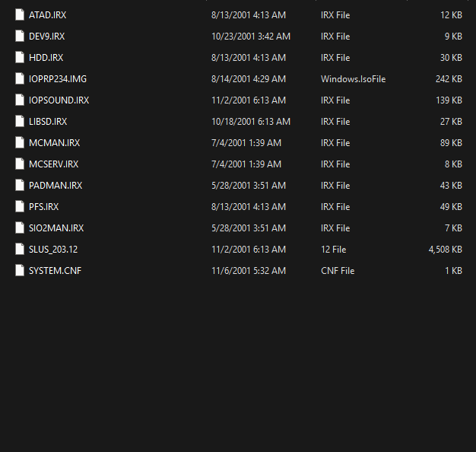Select the ATAD.IRX file name
Screen dimensions: 476x452
click(x=47, y=15)
